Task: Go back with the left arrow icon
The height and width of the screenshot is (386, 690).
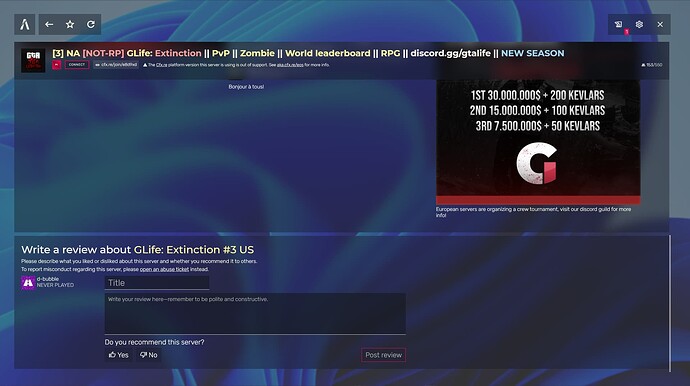Action: (49, 25)
